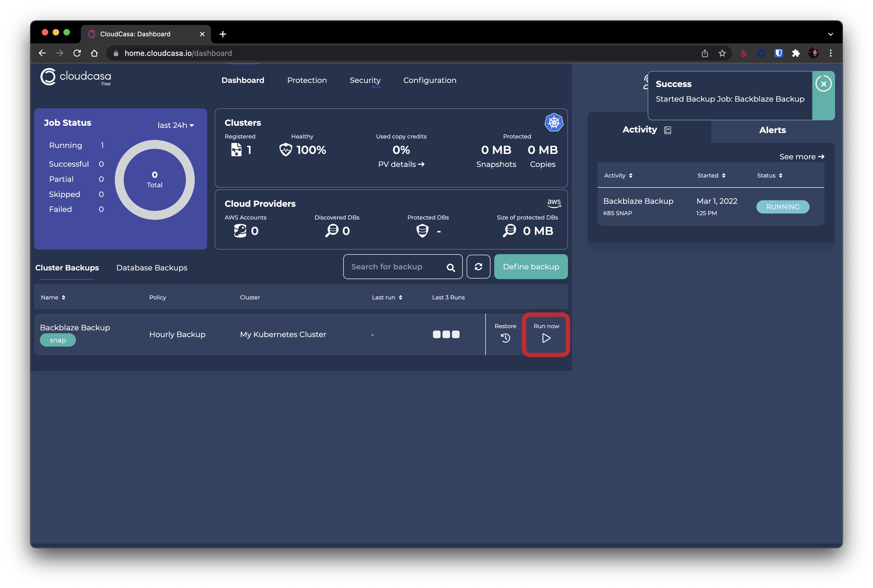The image size is (873, 588).
Task: Click the Hourly Backup policy cell
Action: pyautogui.click(x=177, y=334)
